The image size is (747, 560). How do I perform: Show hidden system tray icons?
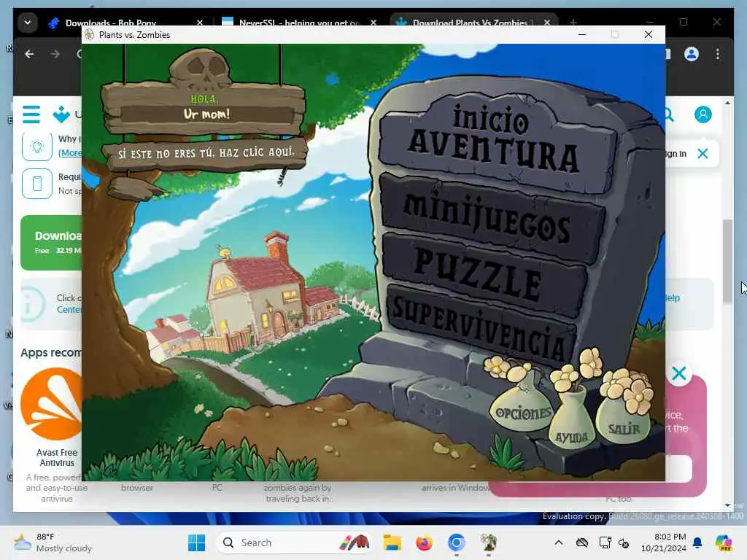pos(559,542)
